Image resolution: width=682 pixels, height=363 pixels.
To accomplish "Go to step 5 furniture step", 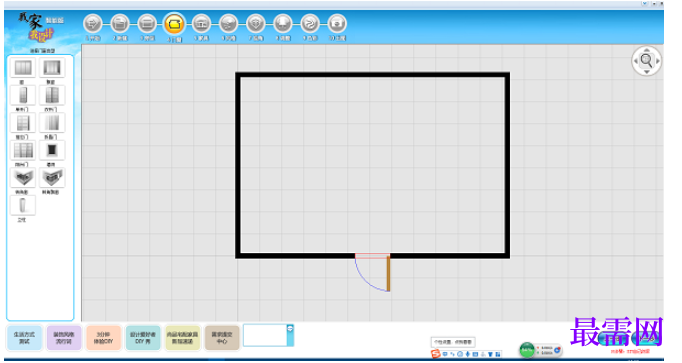I will pos(201,23).
